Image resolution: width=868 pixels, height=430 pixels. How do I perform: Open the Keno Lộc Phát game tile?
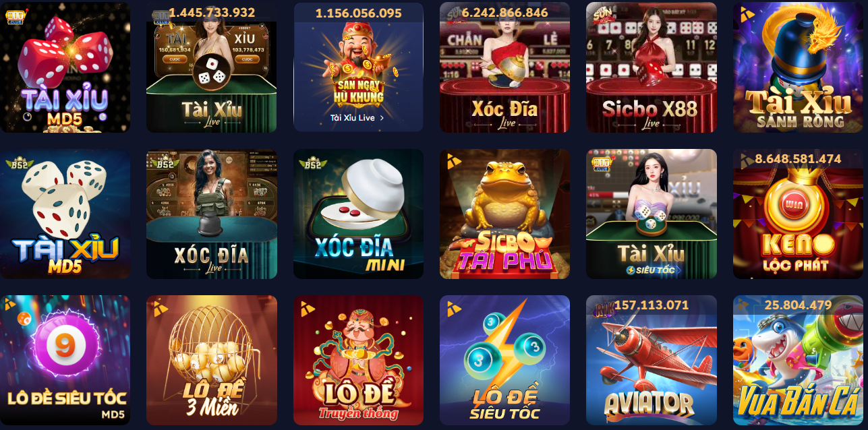799,214
